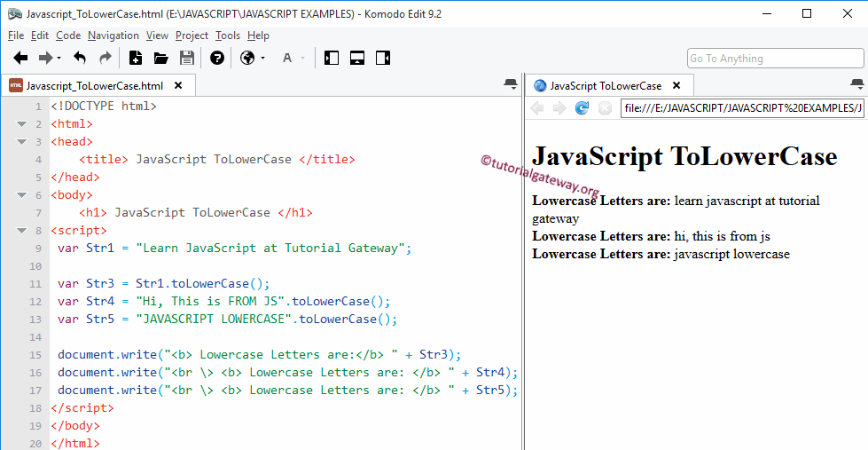This screenshot has width=868, height=450.
Task: Go back with the left arrow icon
Action: click(20, 59)
